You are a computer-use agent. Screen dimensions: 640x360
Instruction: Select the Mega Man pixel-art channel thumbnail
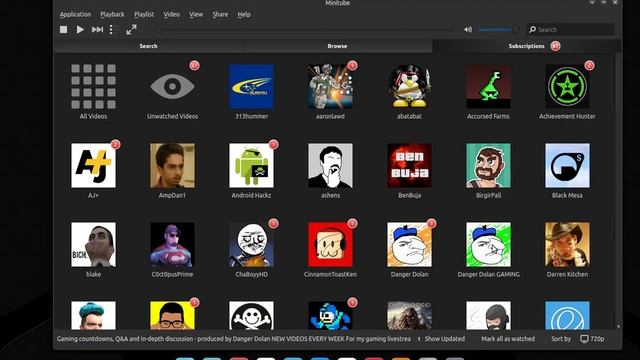point(330,316)
